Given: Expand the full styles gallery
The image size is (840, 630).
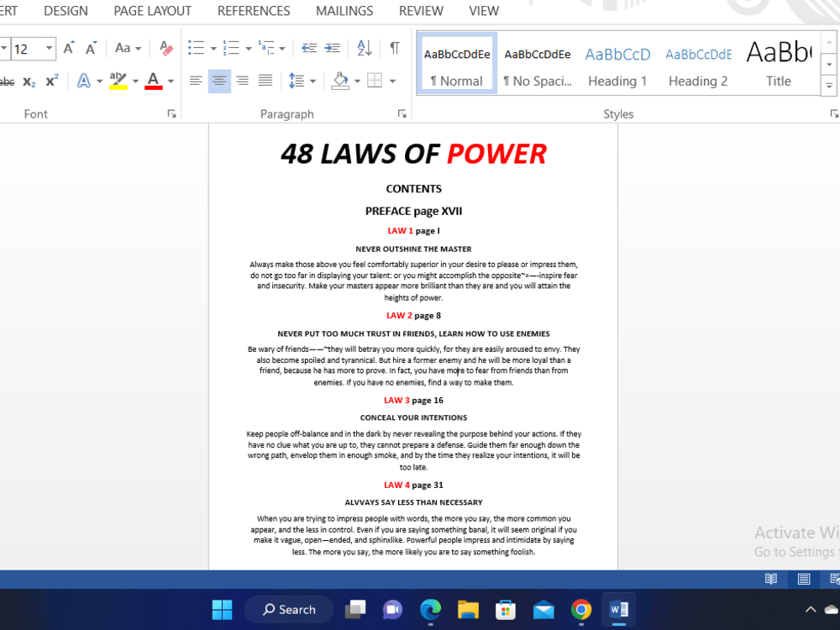Looking at the screenshot, I should pos(829,86).
